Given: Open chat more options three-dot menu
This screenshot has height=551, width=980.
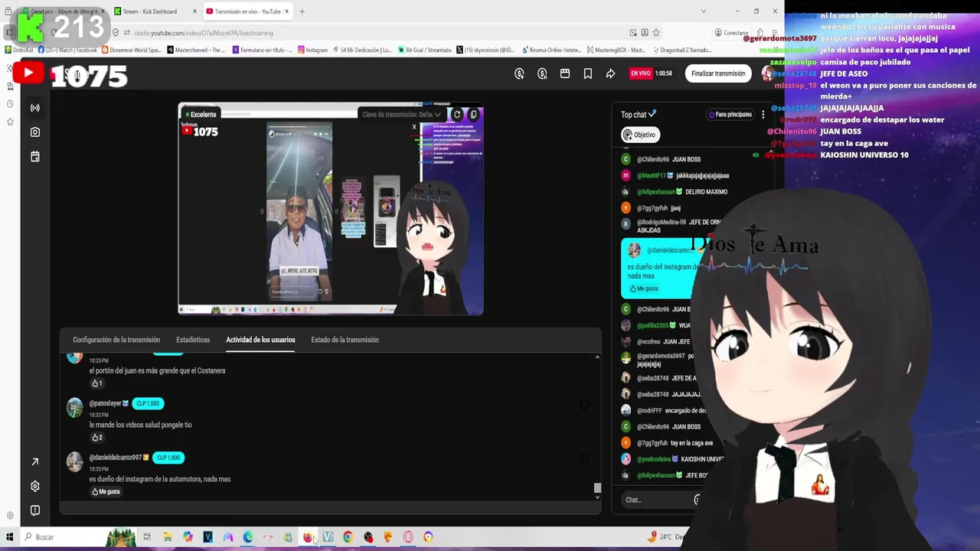Looking at the screenshot, I should (x=763, y=114).
